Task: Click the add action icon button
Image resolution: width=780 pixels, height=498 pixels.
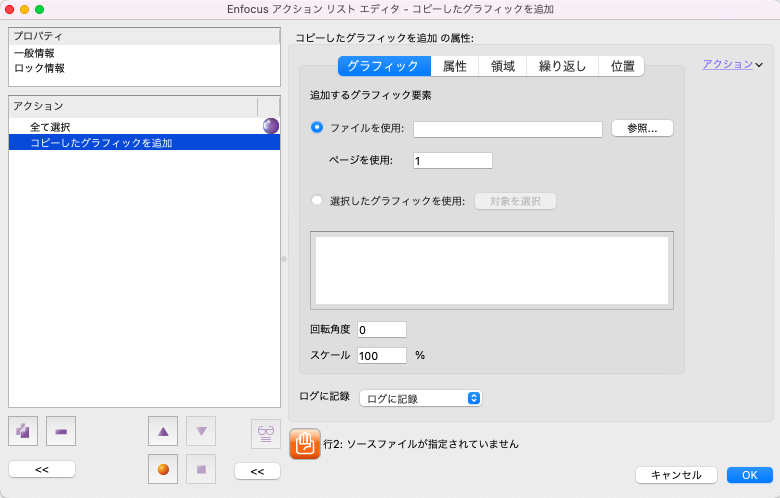Action: click(x=23, y=431)
